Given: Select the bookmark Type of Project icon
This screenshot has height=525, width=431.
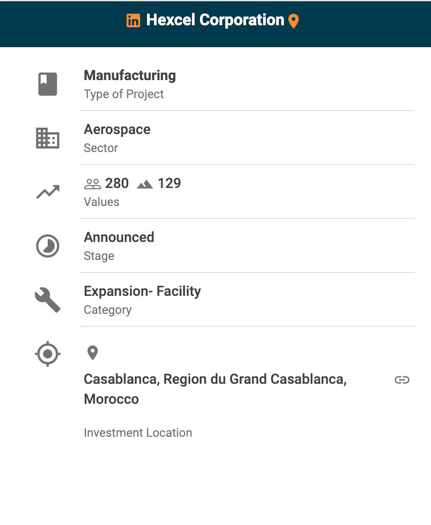Looking at the screenshot, I should [x=48, y=84].
